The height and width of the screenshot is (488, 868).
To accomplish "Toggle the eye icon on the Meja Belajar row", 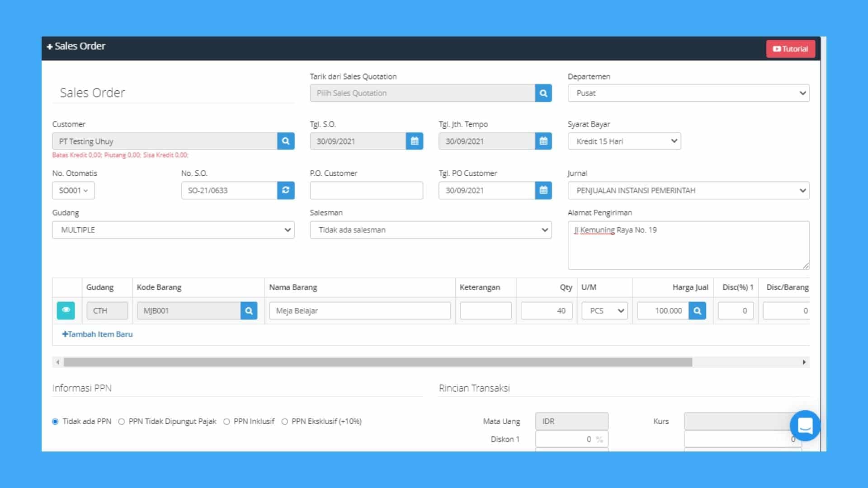I will (x=66, y=310).
